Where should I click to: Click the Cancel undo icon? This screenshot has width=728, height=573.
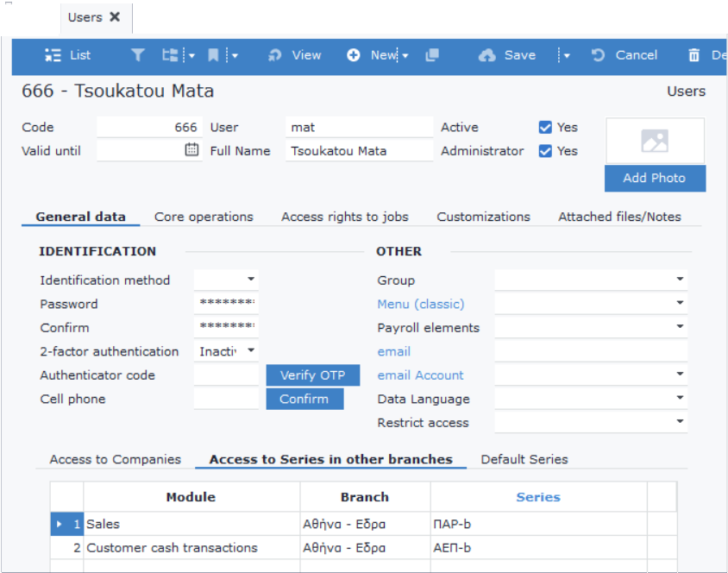[598, 55]
